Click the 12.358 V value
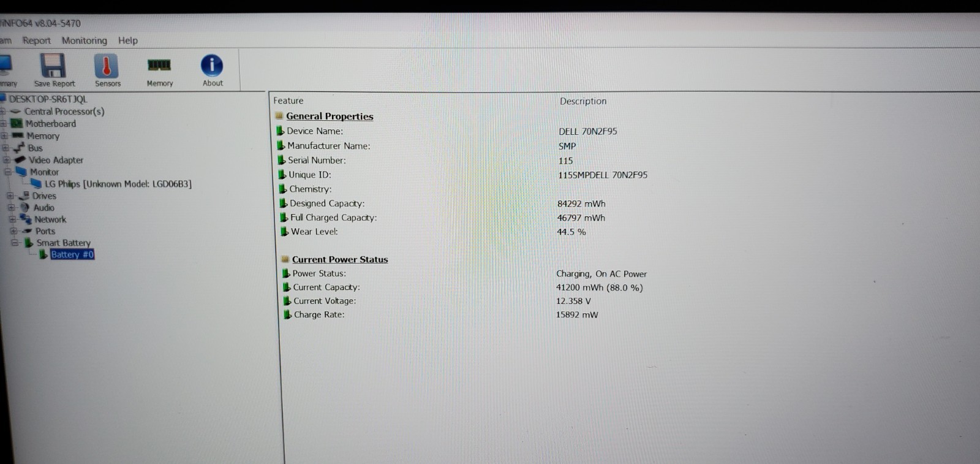The width and height of the screenshot is (980, 464). pos(573,301)
